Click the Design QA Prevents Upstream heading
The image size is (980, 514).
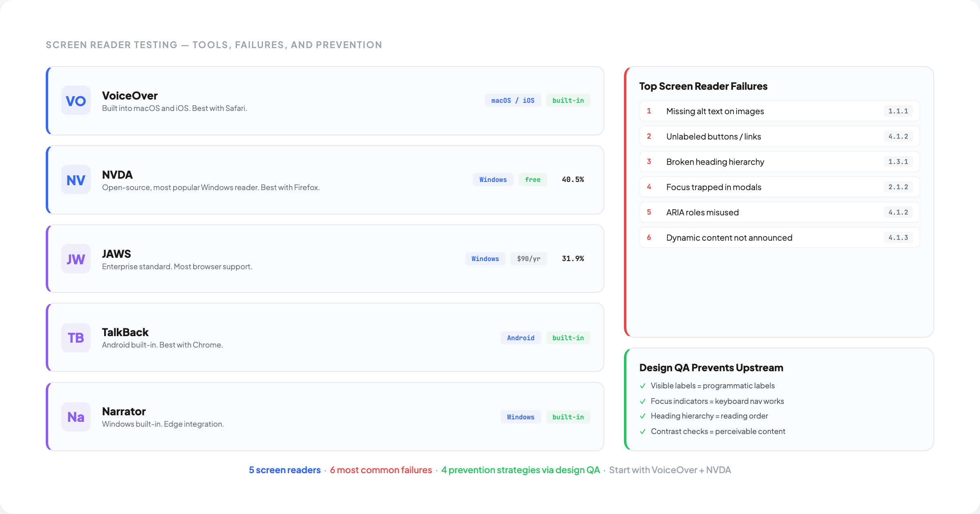click(711, 368)
